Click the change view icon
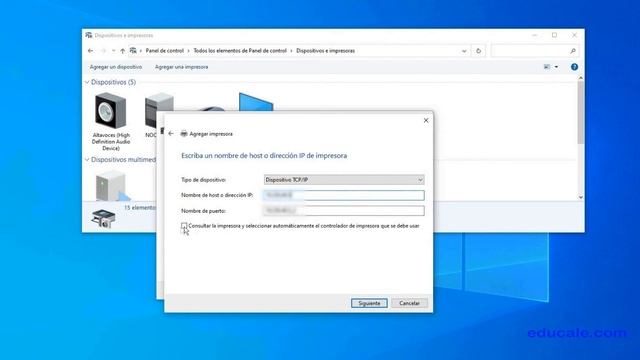The image size is (640, 360). [547, 67]
